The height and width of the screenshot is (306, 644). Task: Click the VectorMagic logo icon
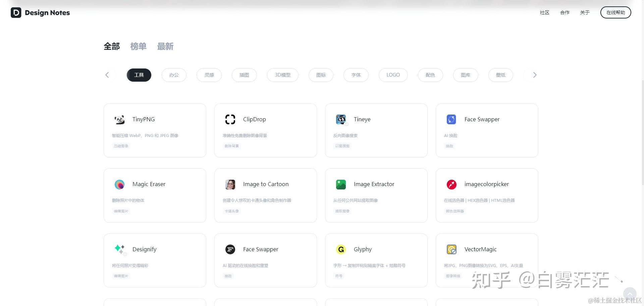pos(451,249)
